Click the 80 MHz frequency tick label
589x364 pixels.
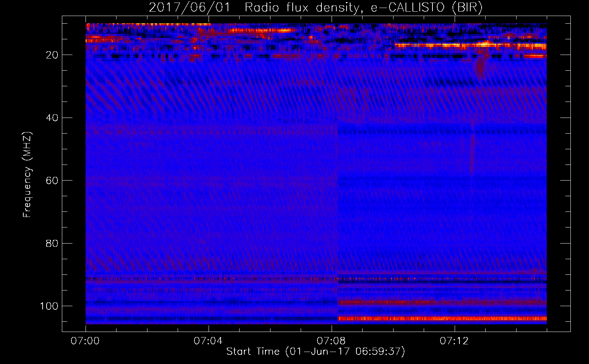(x=52, y=243)
